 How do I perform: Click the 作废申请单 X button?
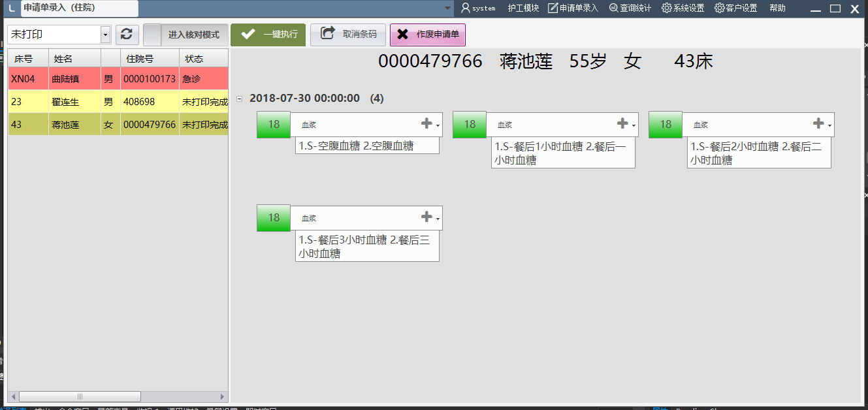(427, 35)
